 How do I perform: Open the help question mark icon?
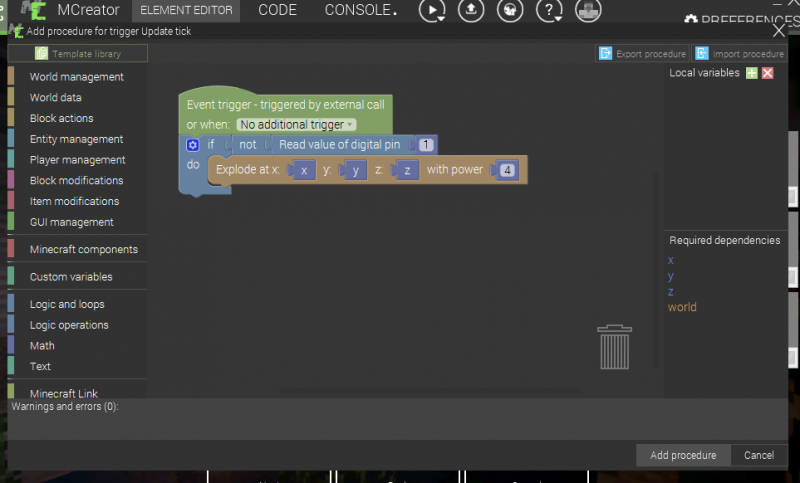(549, 10)
